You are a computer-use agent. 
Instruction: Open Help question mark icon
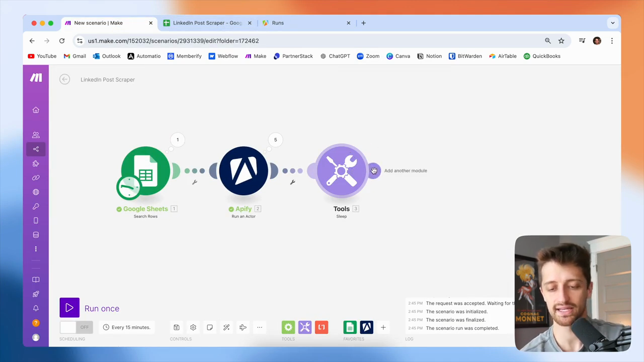pos(36,323)
